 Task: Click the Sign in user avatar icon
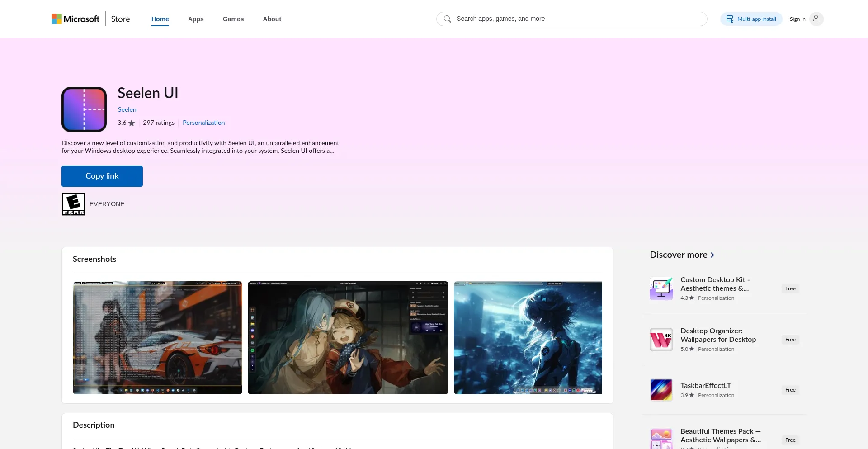(x=816, y=19)
